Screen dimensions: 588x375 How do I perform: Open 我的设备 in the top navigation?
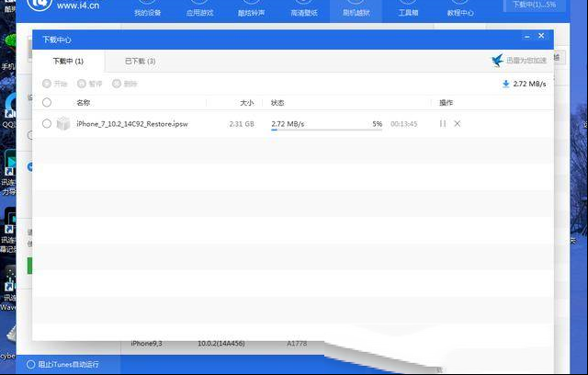pos(147,13)
